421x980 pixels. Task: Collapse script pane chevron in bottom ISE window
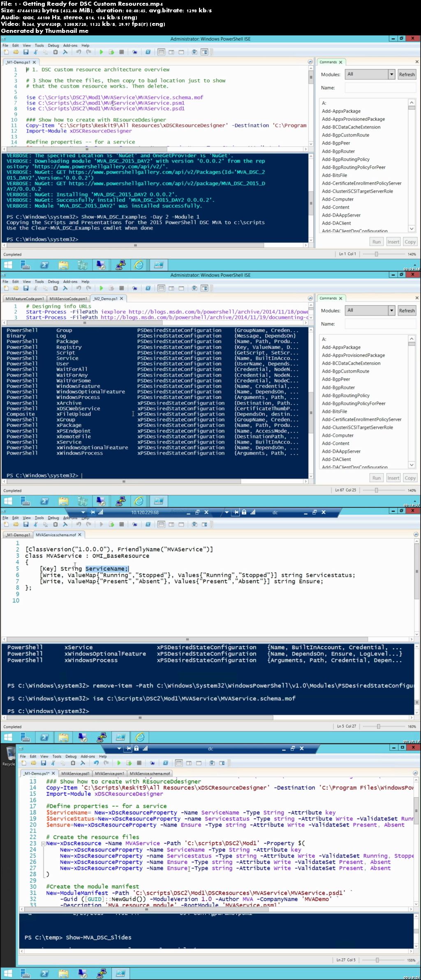(416, 773)
